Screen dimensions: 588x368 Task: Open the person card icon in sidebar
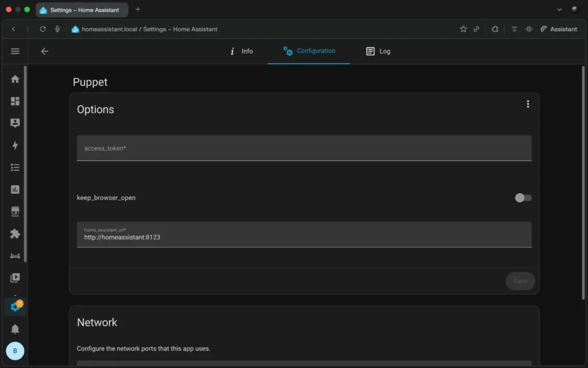[15, 123]
